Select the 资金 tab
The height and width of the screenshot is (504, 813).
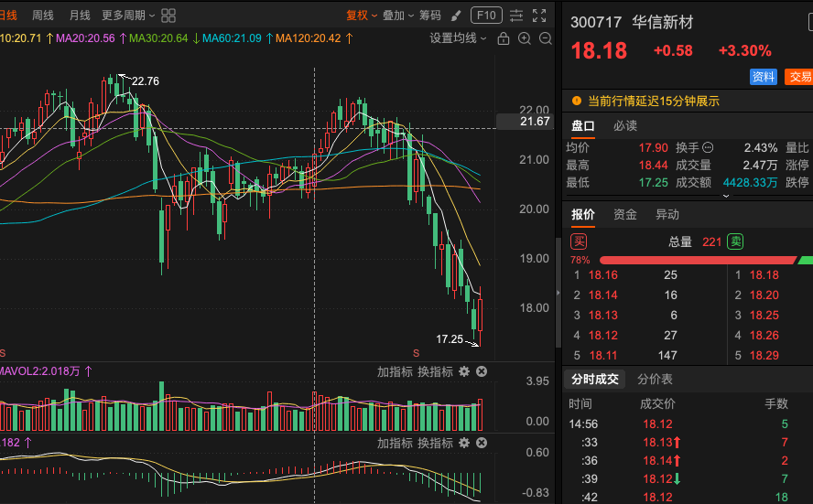tap(624, 214)
